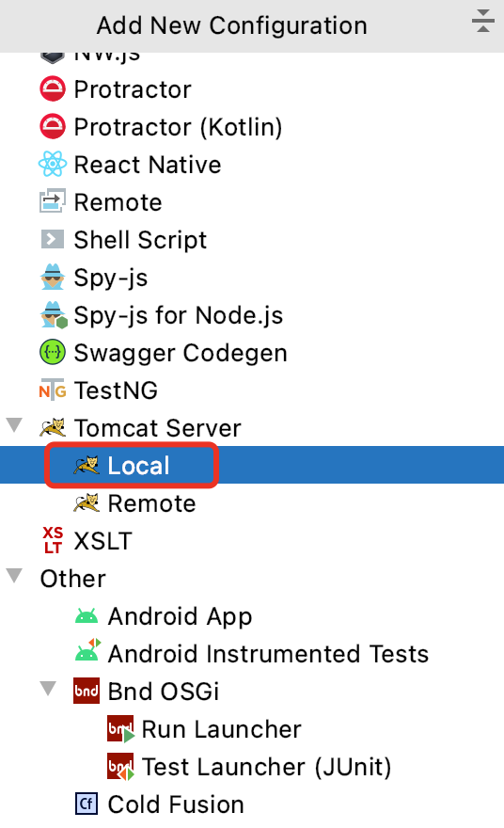Click the Android App robot icon
The height and width of the screenshot is (828, 504).
(x=87, y=615)
